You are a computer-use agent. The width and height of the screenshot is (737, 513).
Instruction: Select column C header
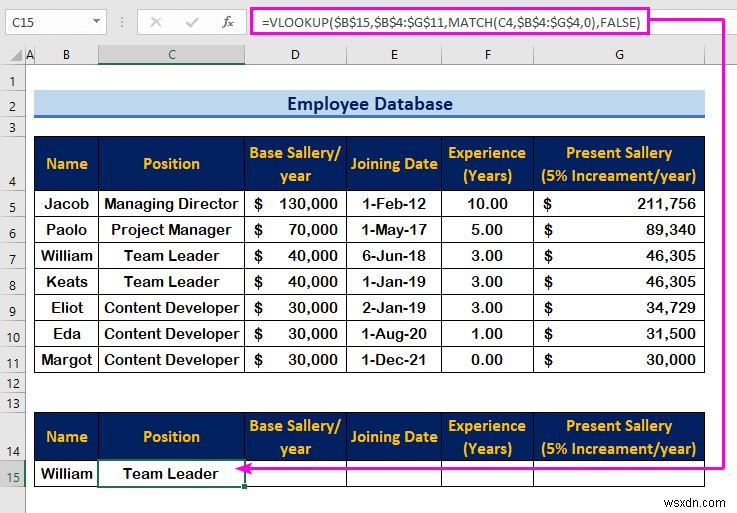172,55
